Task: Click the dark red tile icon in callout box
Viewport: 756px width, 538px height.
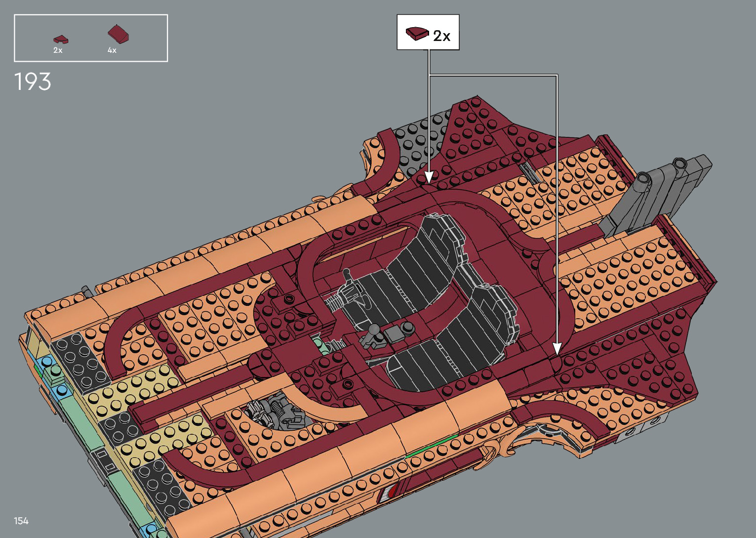Action: [x=417, y=34]
